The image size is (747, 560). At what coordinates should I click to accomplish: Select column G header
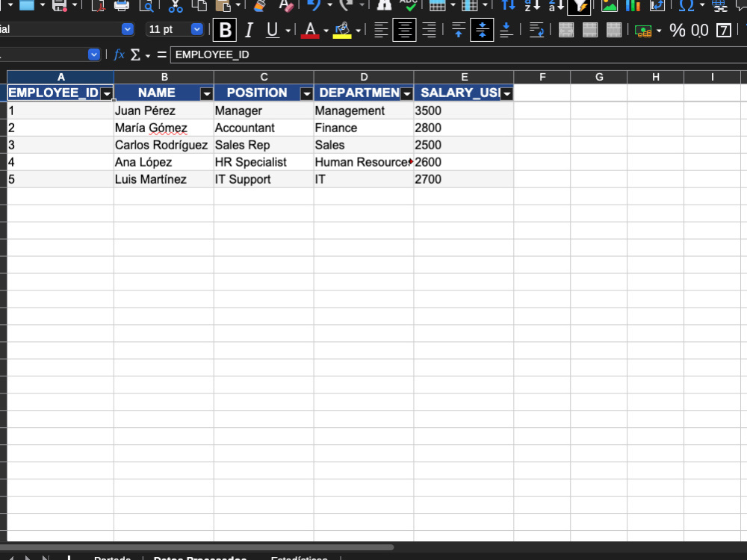599,77
